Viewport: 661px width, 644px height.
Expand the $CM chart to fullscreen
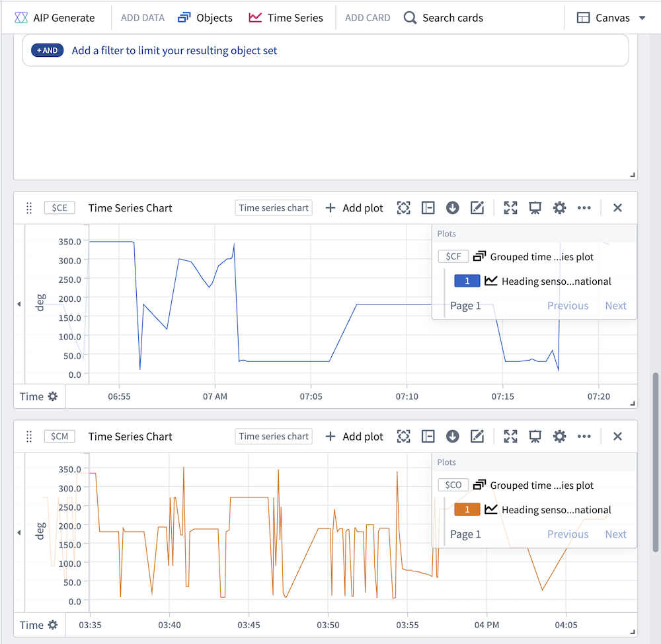point(510,437)
